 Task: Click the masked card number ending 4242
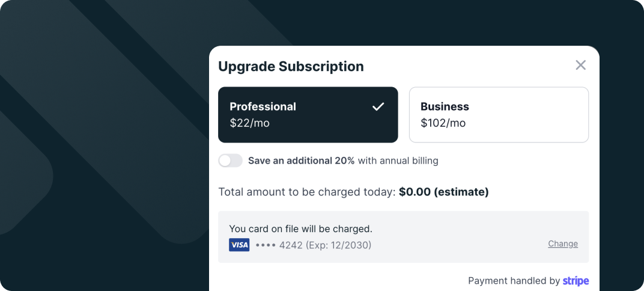point(279,245)
